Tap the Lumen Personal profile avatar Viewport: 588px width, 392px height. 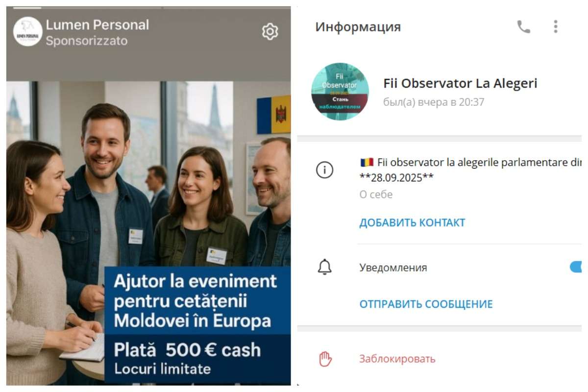(28, 32)
